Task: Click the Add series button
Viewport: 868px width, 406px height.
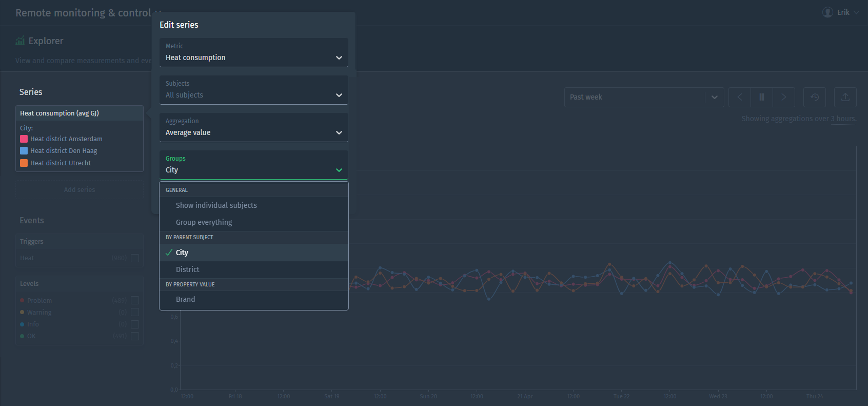Action: coord(79,190)
